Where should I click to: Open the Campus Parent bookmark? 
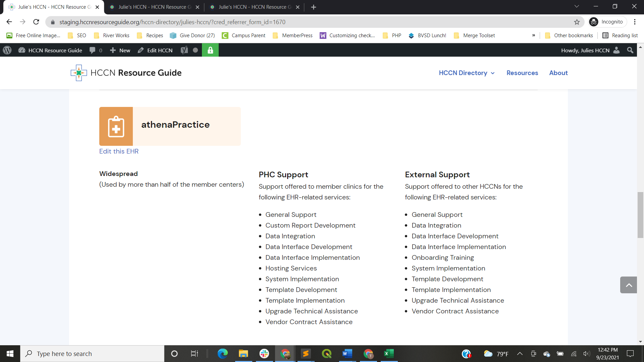[x=244, y=36]
